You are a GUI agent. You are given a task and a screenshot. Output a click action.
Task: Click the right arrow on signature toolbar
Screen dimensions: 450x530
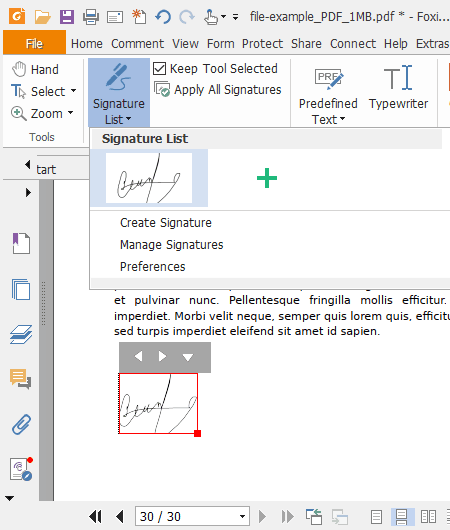tap(163, 356)
